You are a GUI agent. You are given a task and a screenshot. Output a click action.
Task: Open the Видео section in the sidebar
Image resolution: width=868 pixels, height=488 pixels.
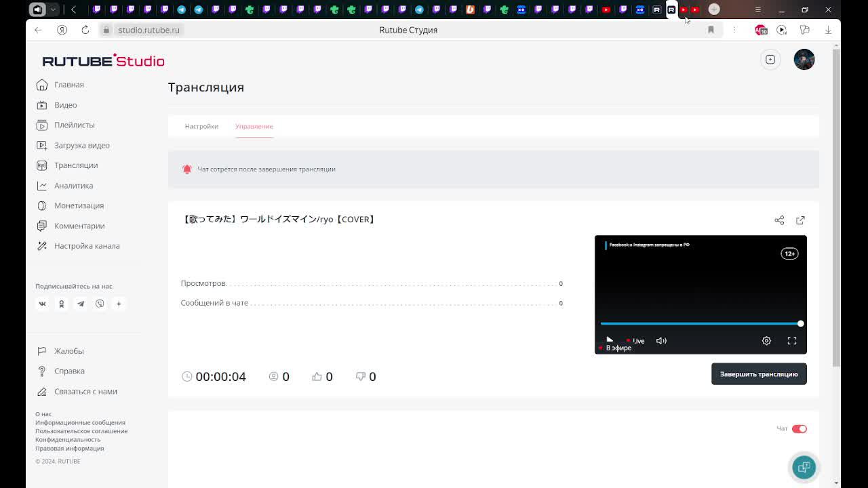[x=57, y=105]
